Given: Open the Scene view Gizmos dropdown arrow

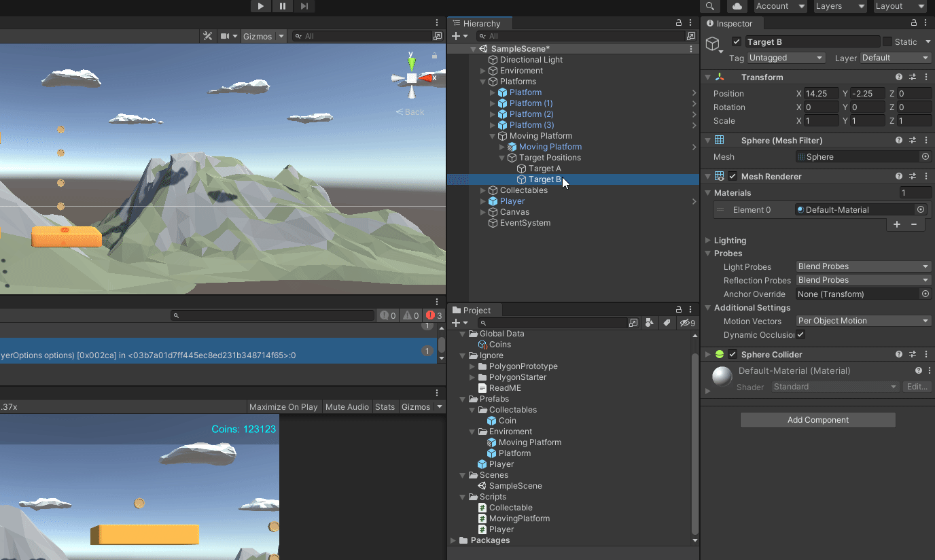Looking at the screenshot, I should coord(281,36).
